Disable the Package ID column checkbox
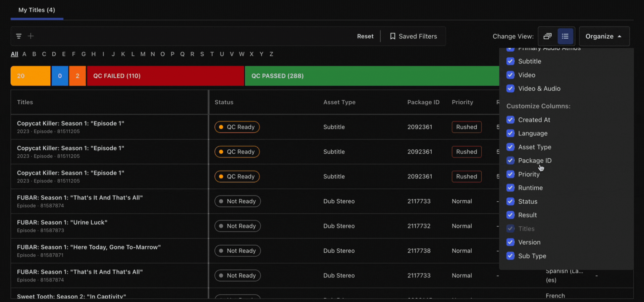 click(x=511, y=160)
